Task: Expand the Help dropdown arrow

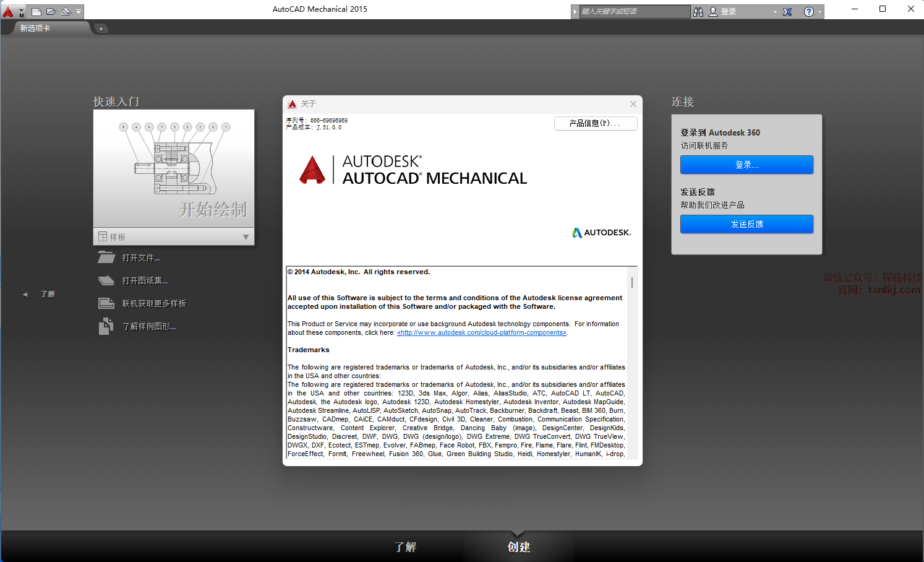Action: [820, 12]
